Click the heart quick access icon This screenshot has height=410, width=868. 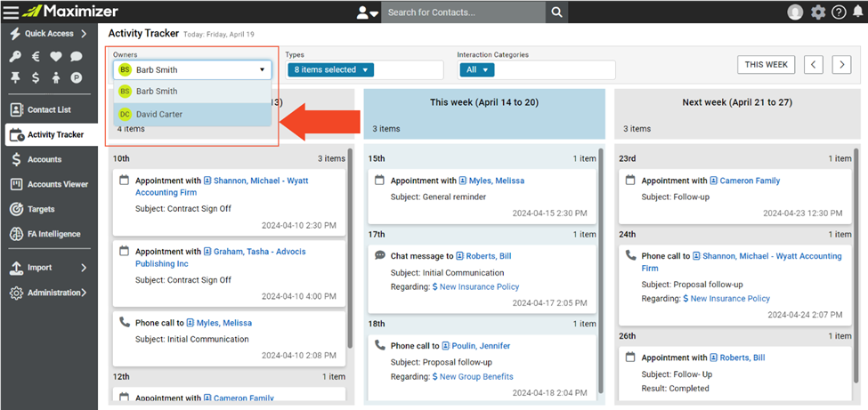tap(55, 56)
